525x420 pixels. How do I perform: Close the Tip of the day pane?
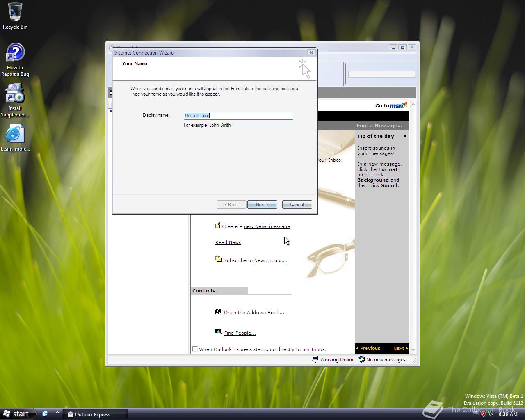pyautogui.click(x=405, y=136)
